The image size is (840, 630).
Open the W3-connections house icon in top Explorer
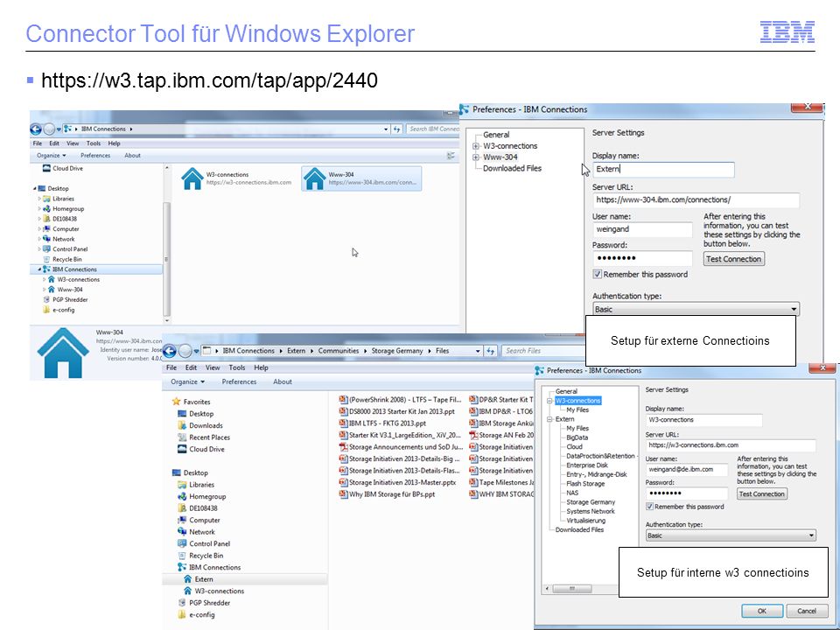pos(192,178)
